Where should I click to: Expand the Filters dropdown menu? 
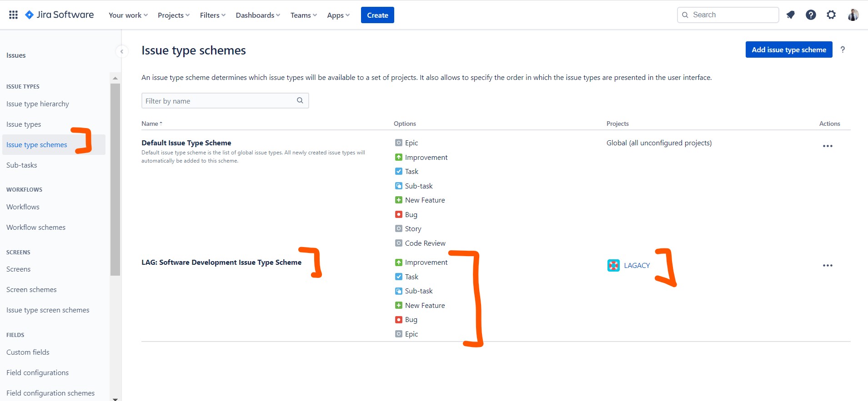[x=212, y=15]
